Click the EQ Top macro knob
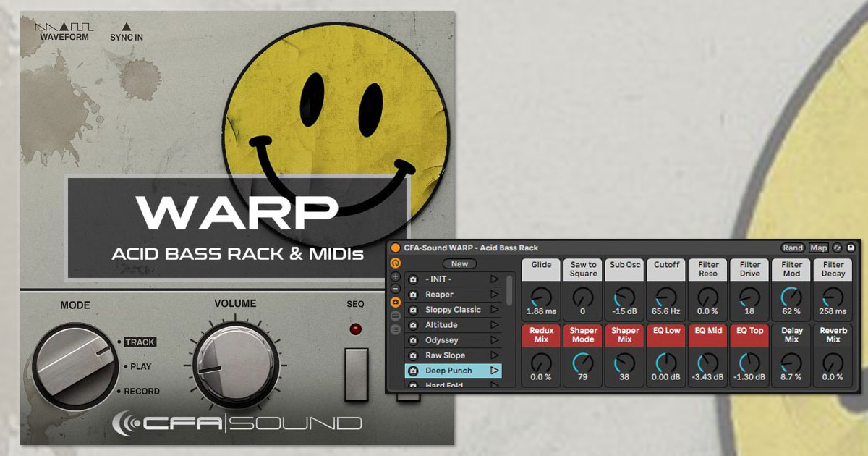 coord(750,363)
